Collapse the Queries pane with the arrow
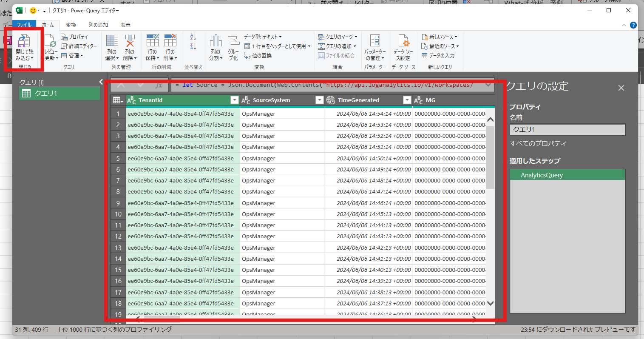This screenshot has width=644, height=339. click(x=101, y=82)
